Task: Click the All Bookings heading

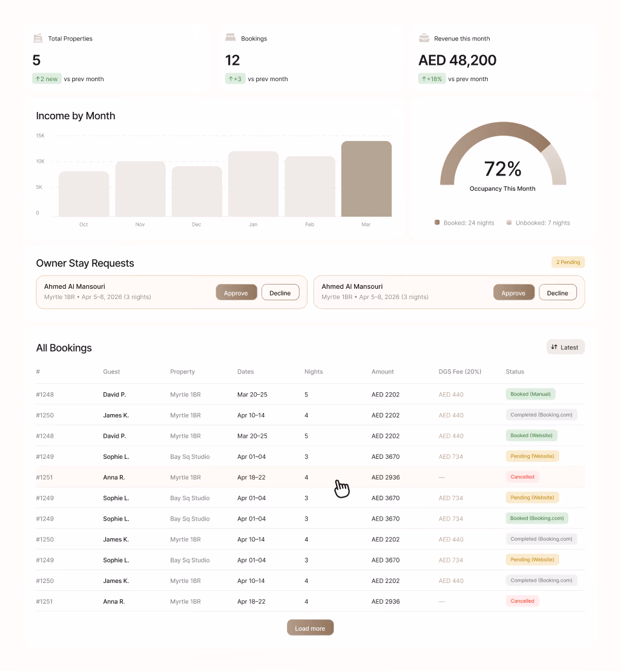Action: 64,348
